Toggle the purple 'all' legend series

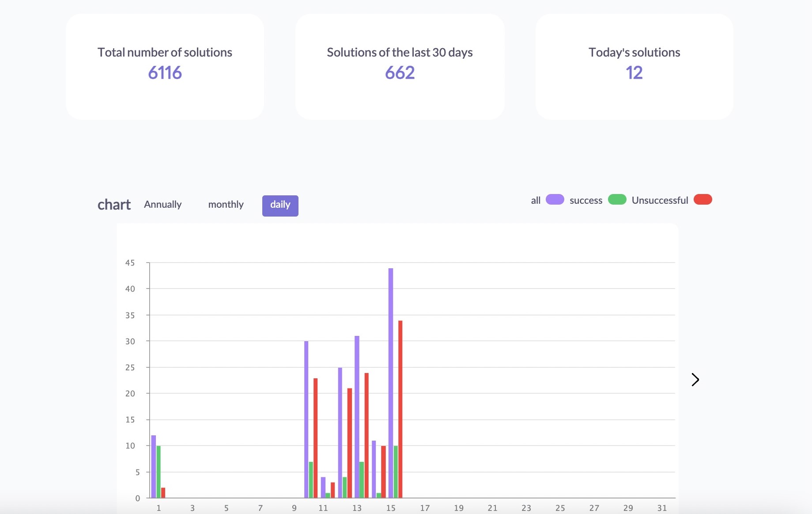(555, 200)
